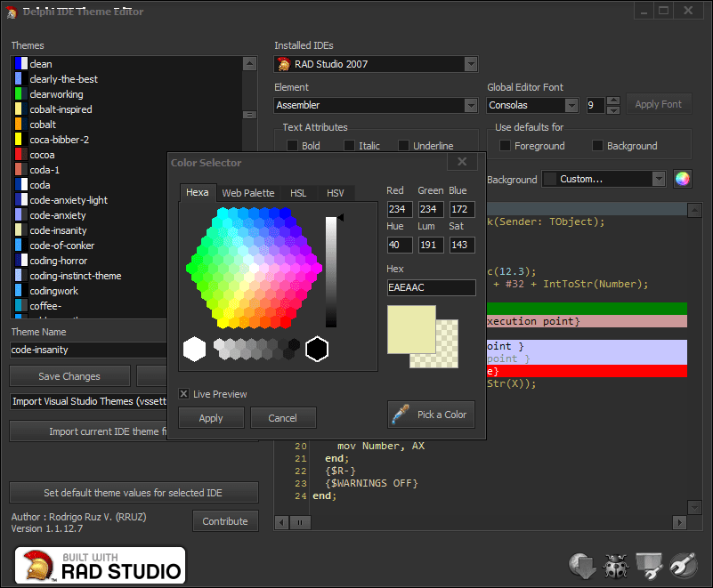713x588 pixels.
Task: Toggle the Live Preview checkbox
Action: click(x=182, y=393)
